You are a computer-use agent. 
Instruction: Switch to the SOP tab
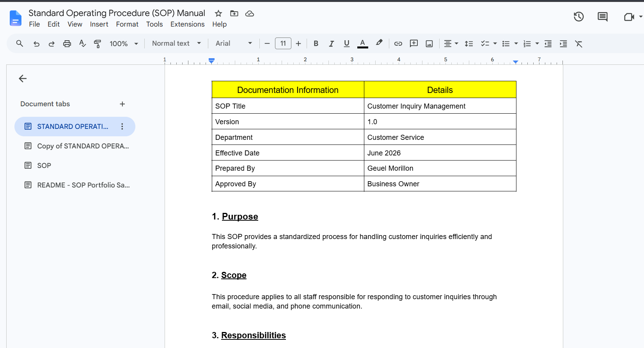(x=75, y=166)
